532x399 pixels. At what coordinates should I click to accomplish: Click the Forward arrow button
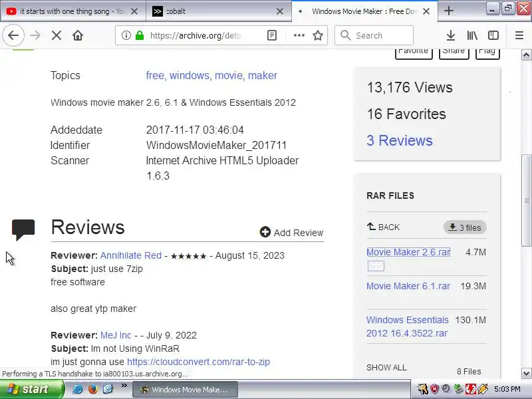pos(35,35)
